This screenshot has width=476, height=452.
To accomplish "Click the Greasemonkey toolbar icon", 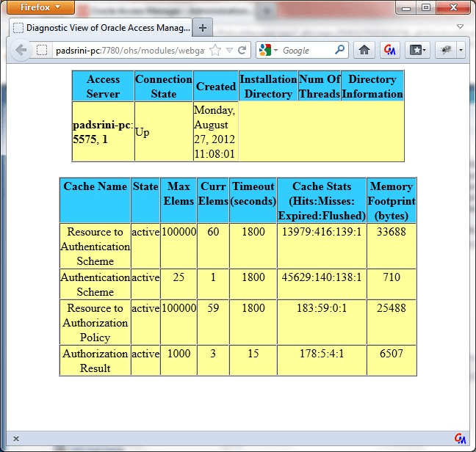I will pyautogui.click(x=390, y=50).
